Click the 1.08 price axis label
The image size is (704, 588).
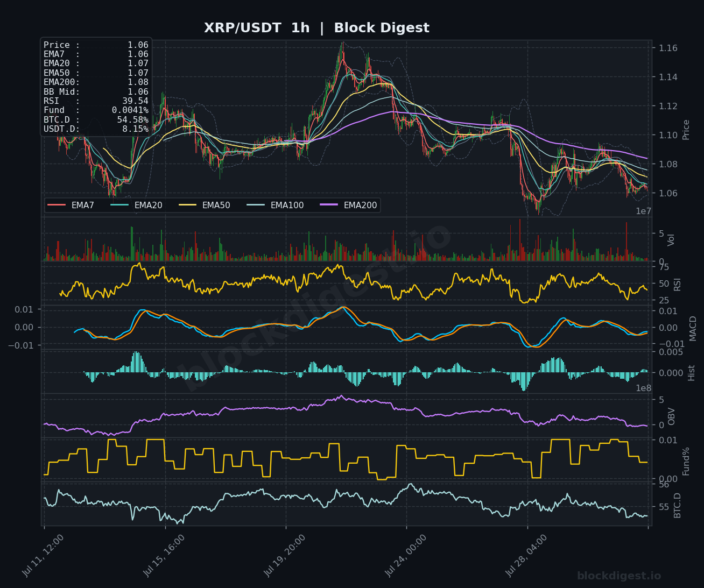point(668,164)
